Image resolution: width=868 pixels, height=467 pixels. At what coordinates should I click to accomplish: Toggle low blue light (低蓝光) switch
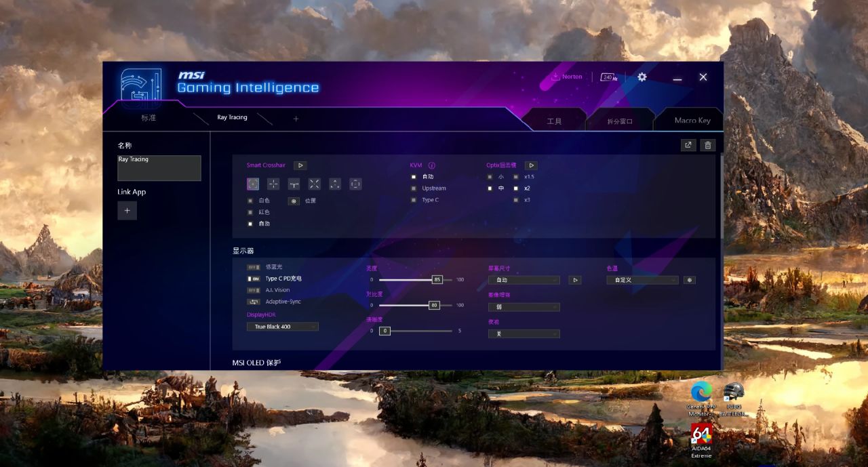point(254,267)
